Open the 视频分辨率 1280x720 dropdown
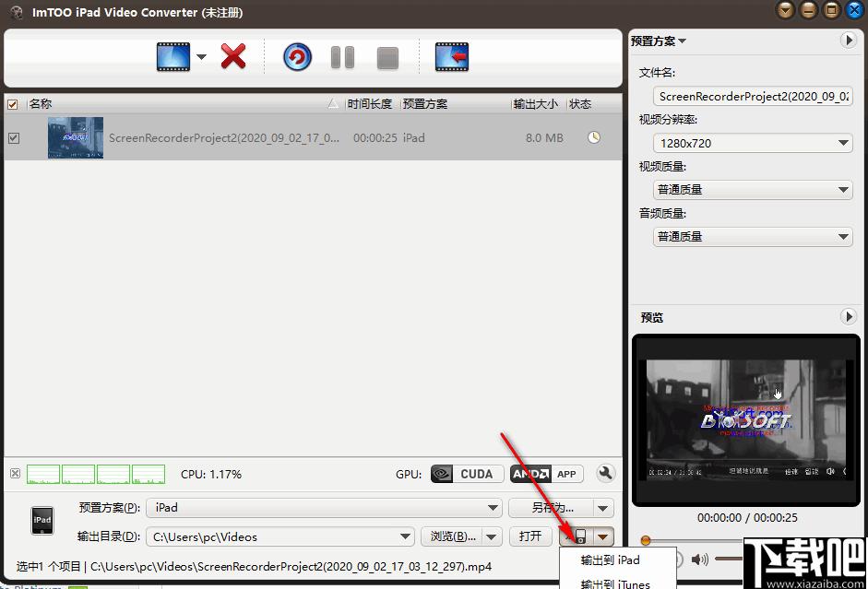 (753, 143)
